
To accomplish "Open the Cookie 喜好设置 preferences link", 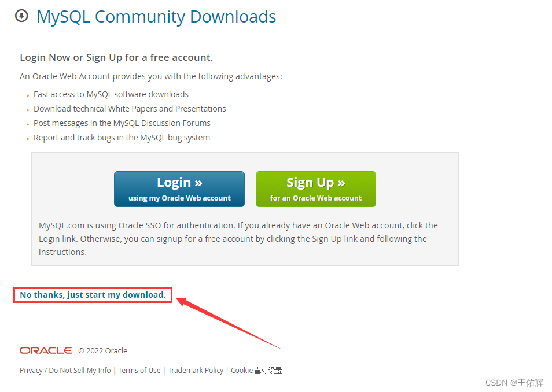I will [256, 371].
